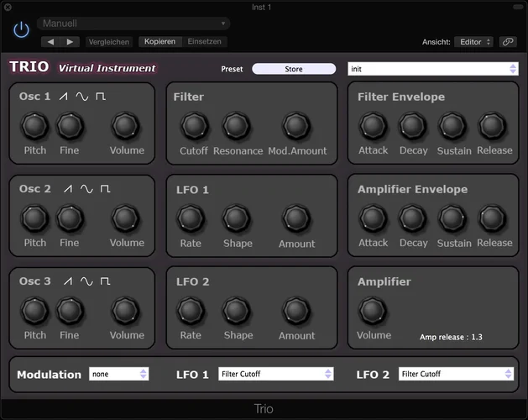Click the 'Inst 1' window title
The height and width of the screenshot is (420, 528).
(x=261, y=7)
